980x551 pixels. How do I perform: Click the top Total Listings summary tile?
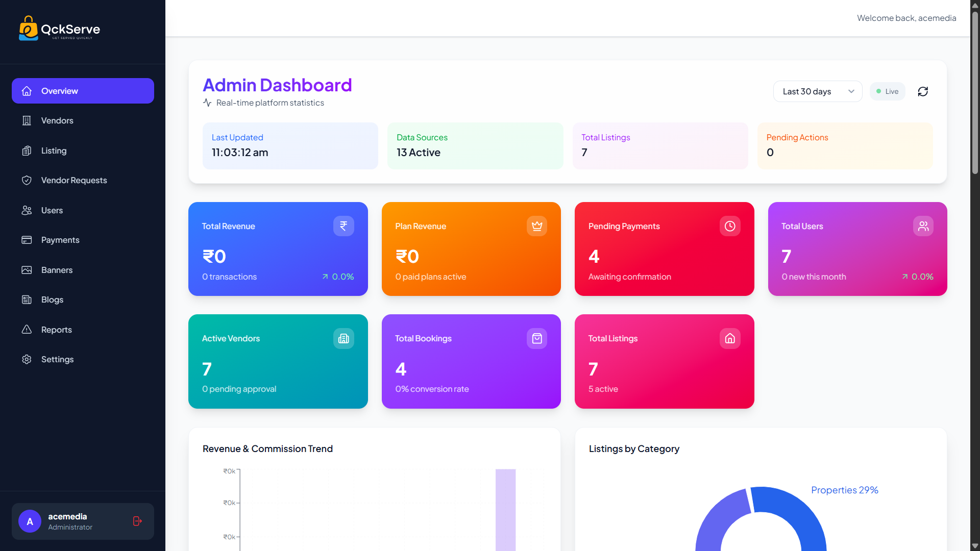tap(660, 146)
